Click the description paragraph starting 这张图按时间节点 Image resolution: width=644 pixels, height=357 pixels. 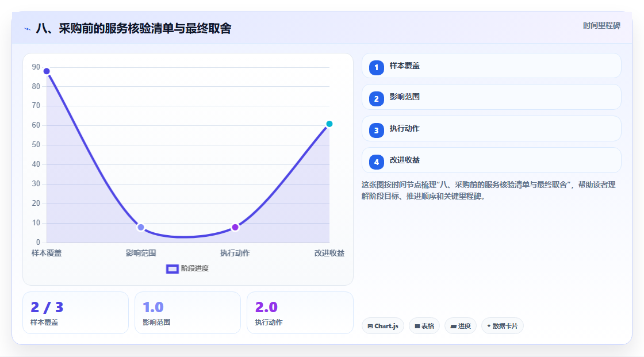click(489, 190)
